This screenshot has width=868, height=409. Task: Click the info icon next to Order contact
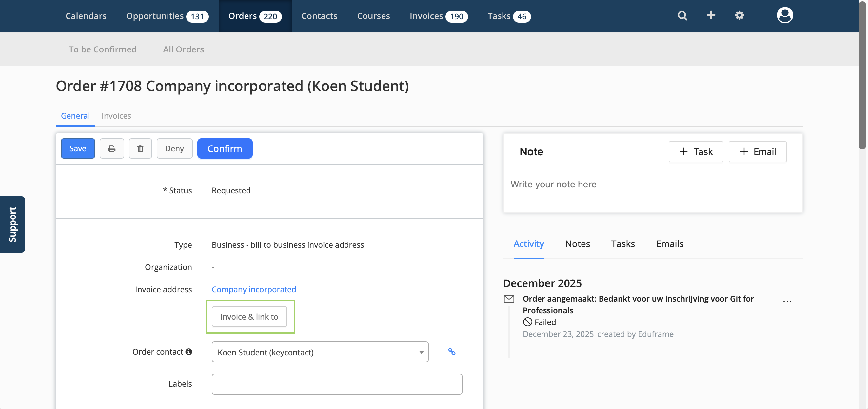pyautogui.click(x=189, y=352)
